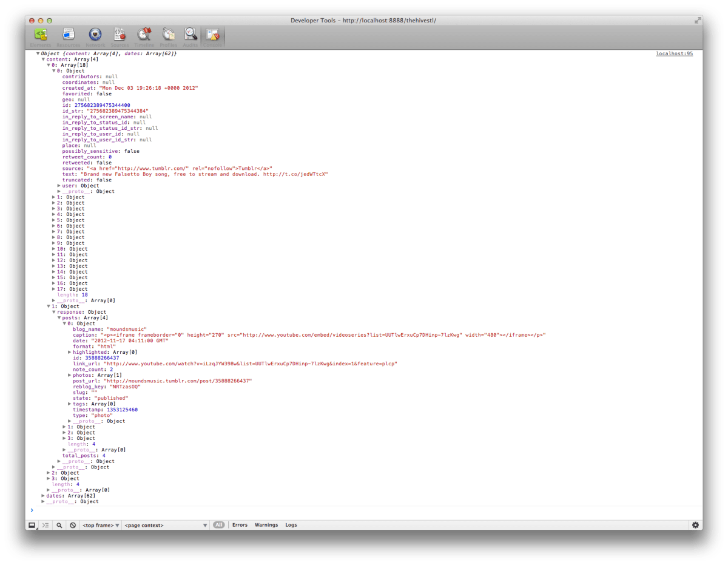The image size is (728, 565).
Task: Click the iframe caption string
Action: (x=323, y=336)
